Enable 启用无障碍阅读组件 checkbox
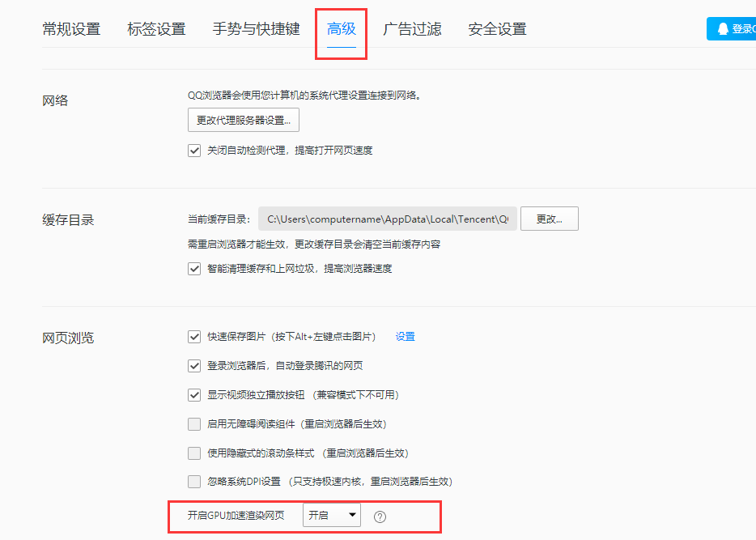This screenshot has height=540, width=756. pos(194,423)
